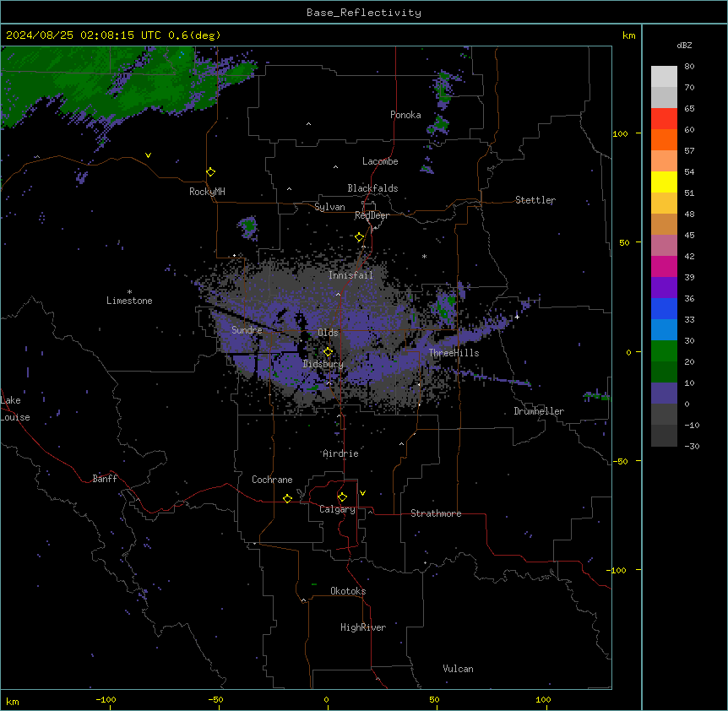Click the Innisfail city label

coord(350,275)
